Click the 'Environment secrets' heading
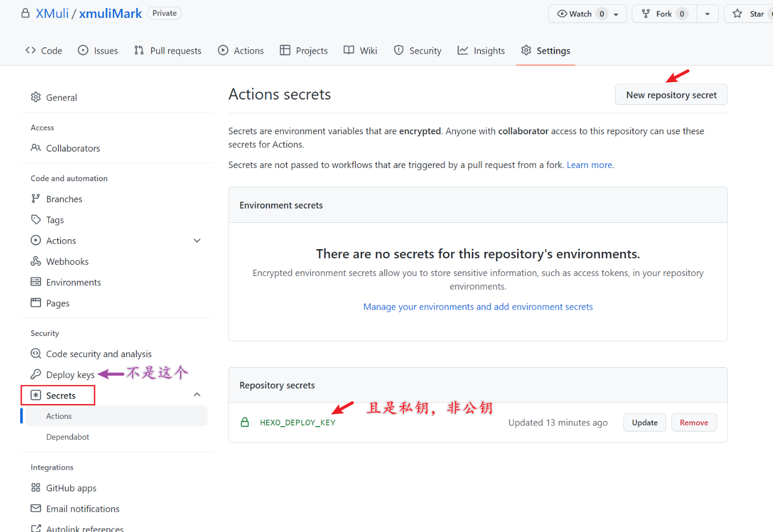This screenshot has width=773, height=532. 281,205
